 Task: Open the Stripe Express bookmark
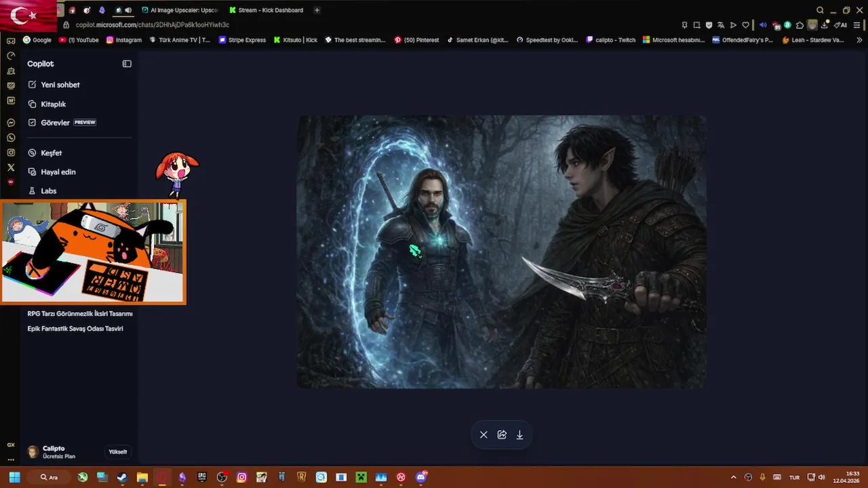[x=242, y=40]
